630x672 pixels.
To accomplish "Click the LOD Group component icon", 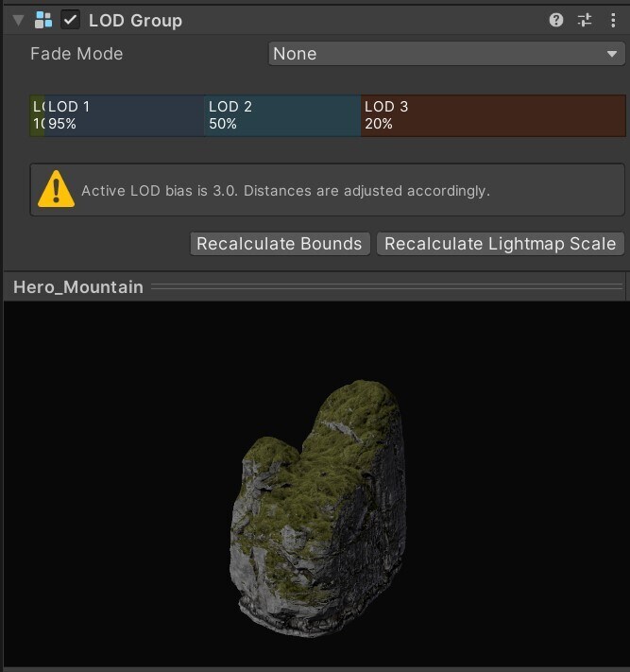I will [43, 20].
